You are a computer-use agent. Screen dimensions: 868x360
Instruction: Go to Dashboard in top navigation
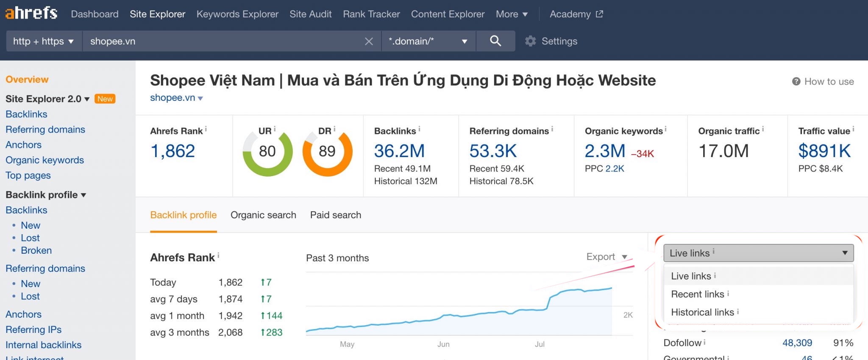(x=95, y=14)
